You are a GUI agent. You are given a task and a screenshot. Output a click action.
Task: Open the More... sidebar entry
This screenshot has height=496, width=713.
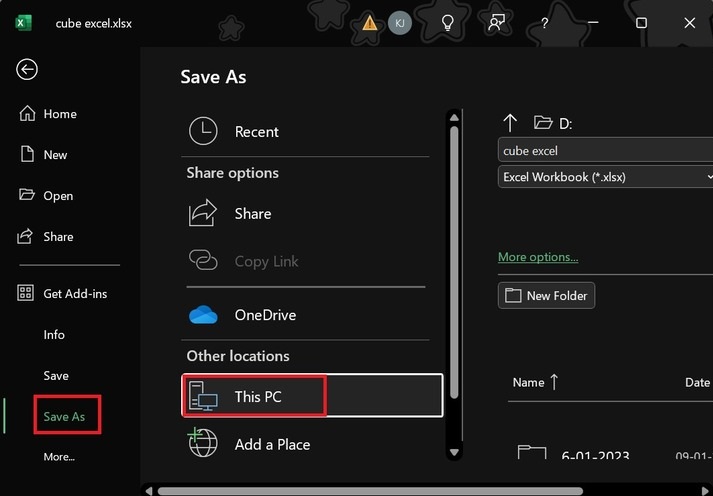(x=59, y=456)
